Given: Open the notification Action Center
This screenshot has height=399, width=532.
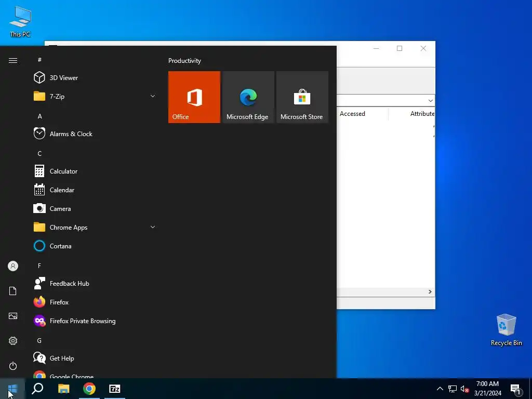Looking at the screenshot, I should (x=516, y=389).
